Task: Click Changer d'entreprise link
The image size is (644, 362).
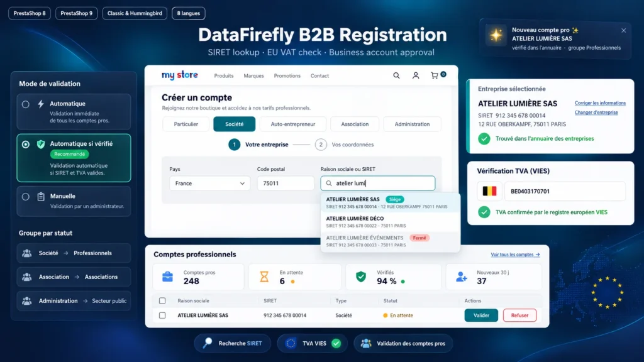Action: tap(596, 112)
